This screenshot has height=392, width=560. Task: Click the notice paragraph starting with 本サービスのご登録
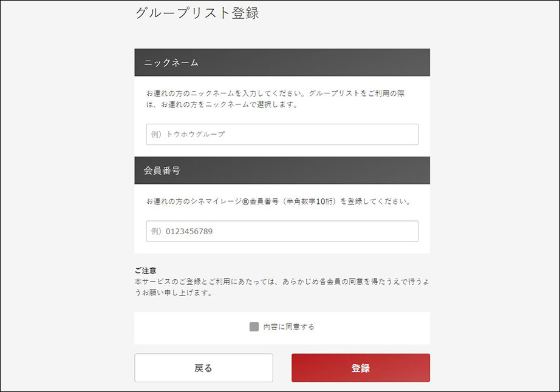pyautogui.click(x=282, y=287)
